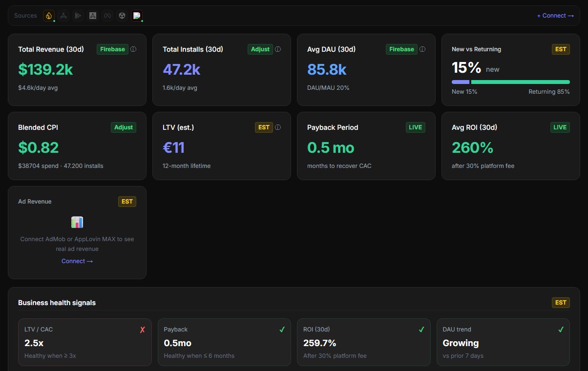Click the $0.82 blended CPI value
The image size is (588, 371).
(38, 147)
